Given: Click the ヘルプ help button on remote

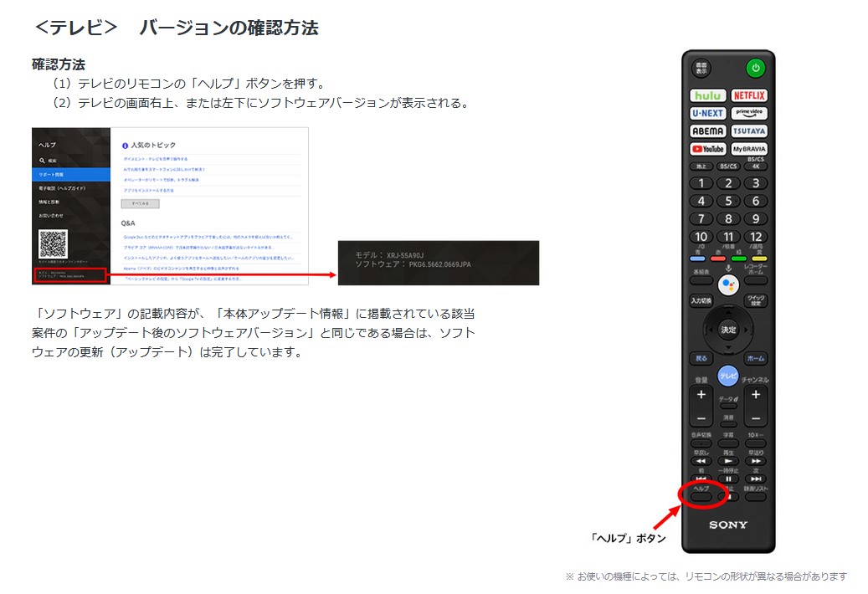Looking at the screenshot, I should coord(701,497).
